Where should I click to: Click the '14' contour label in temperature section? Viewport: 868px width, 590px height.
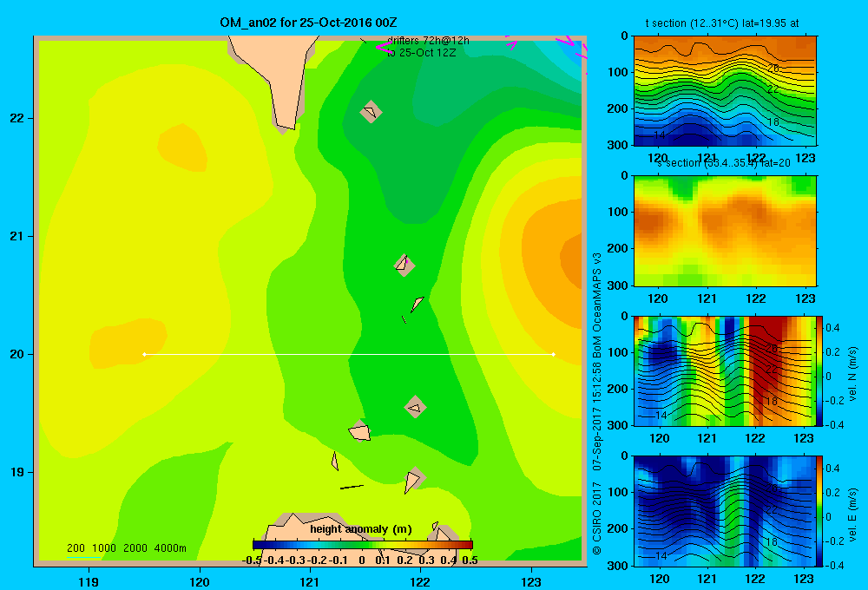pos(660,135)
